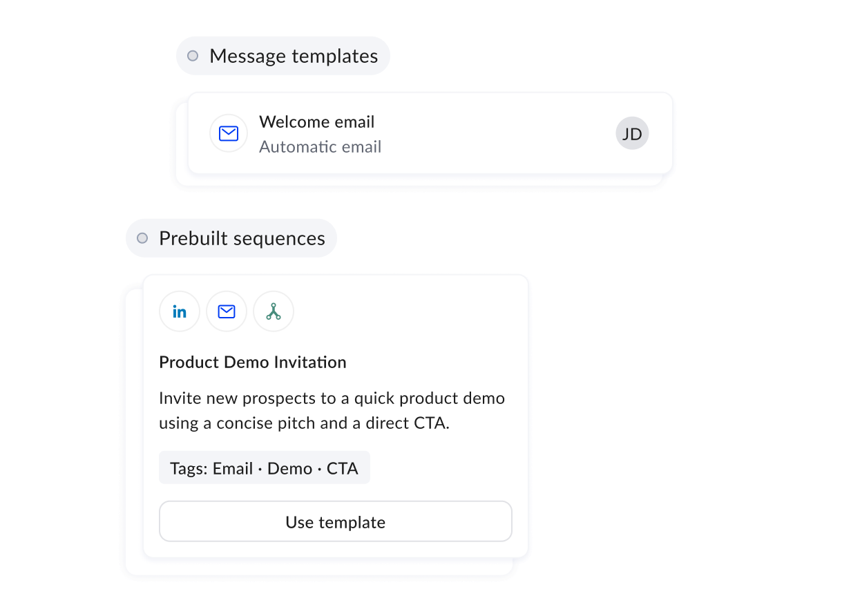Click the circle icon before Message templates
The width and height of the screenshot is (851, 616).
(192, 56)
